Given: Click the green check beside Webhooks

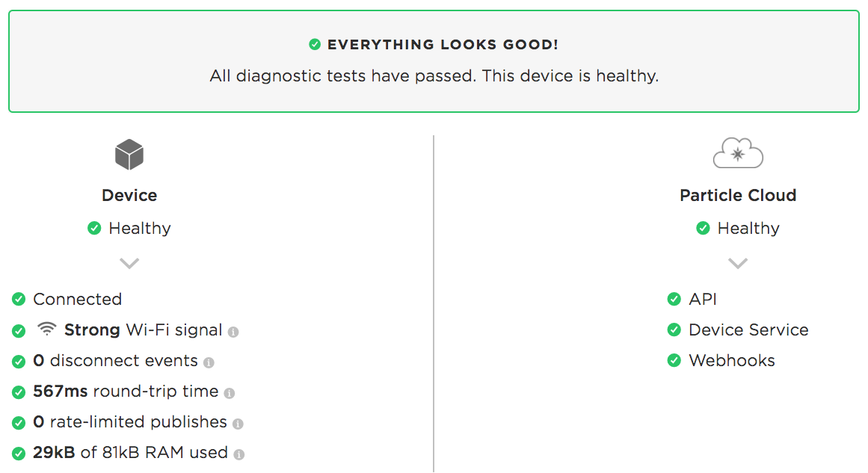Looking at the screenshot, I should coord(674,361).
